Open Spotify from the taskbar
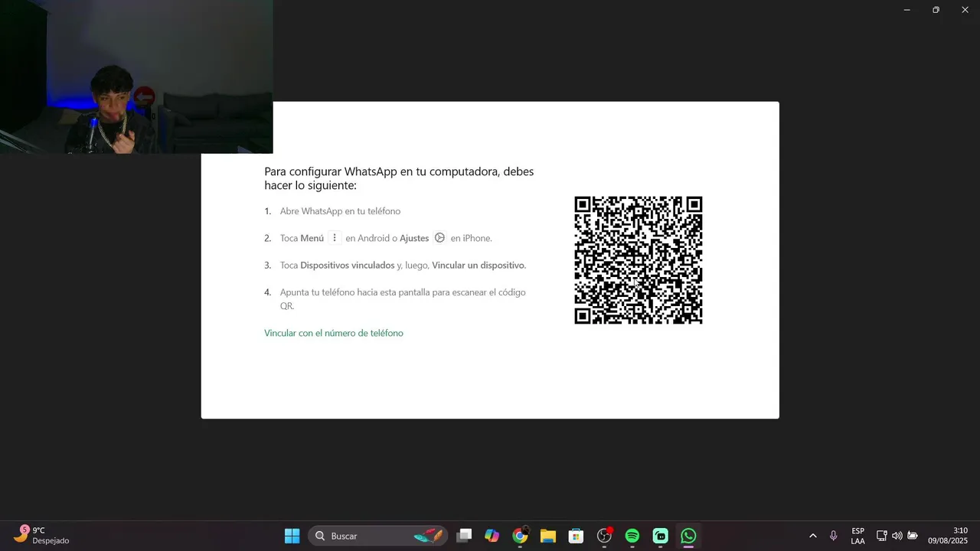 (x=632, y=536)
